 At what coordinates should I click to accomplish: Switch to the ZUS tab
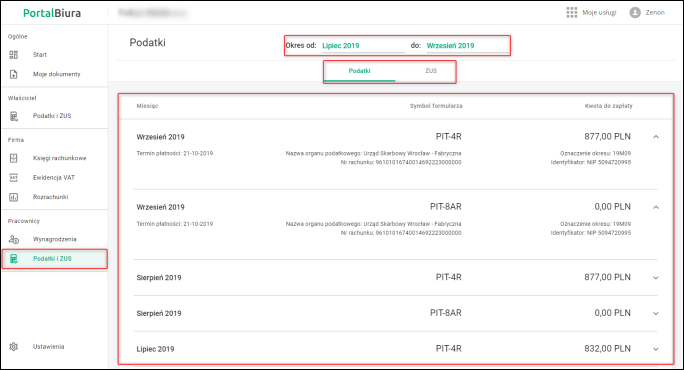[x=431, y=71]
